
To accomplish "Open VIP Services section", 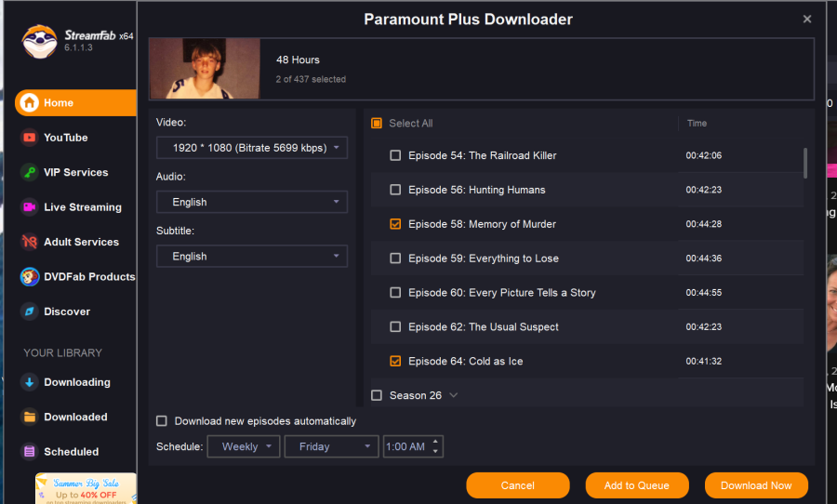I will pyautogui.click(x=76, y=172).
